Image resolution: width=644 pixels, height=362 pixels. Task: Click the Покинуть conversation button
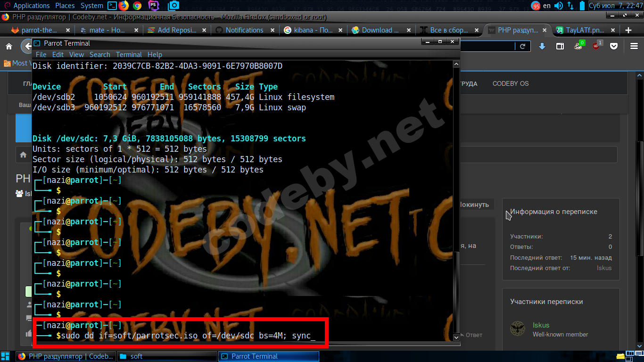click(x=476, y=205)
